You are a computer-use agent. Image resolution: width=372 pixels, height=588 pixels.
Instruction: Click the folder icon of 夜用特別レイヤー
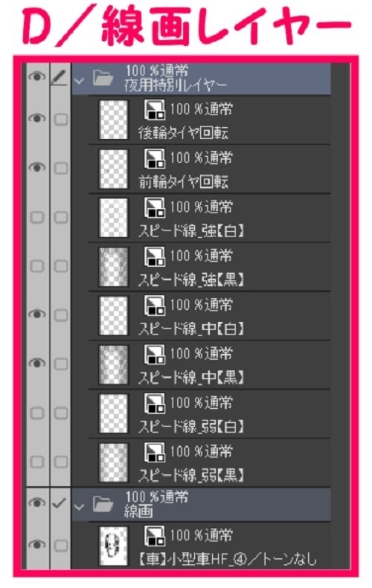pyautogui.click(x=103, y=77)
